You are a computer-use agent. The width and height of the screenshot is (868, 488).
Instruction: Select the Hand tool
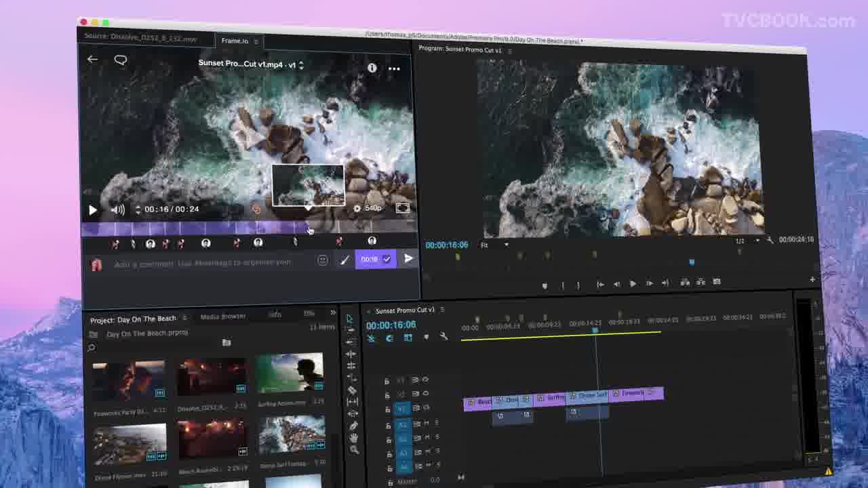353,438
